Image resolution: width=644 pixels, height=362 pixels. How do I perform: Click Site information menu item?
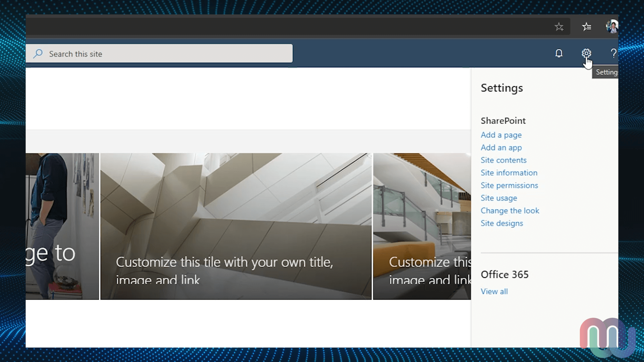(509, 172)
